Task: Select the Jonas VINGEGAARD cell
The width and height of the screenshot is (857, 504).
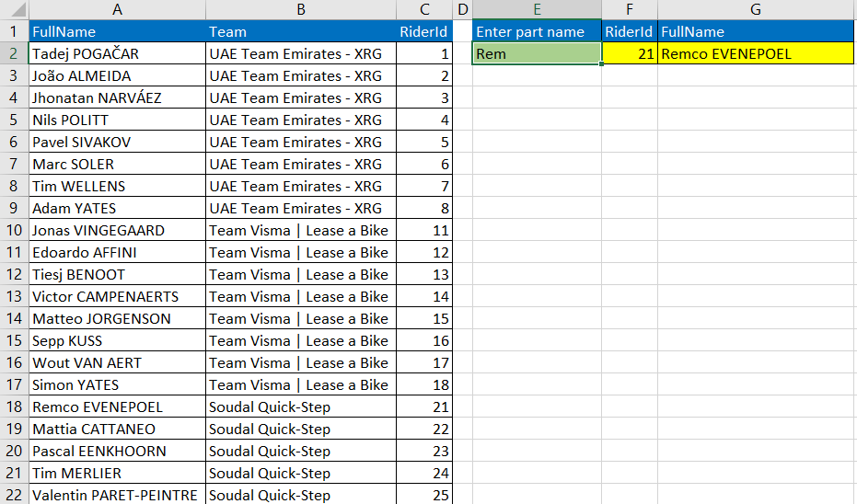Action: [117, 231]
